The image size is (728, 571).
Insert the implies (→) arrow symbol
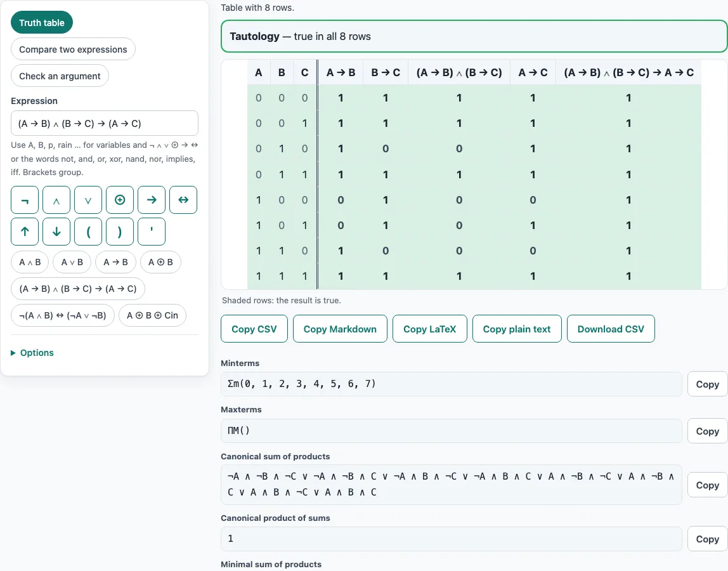[x=152, y=200]
